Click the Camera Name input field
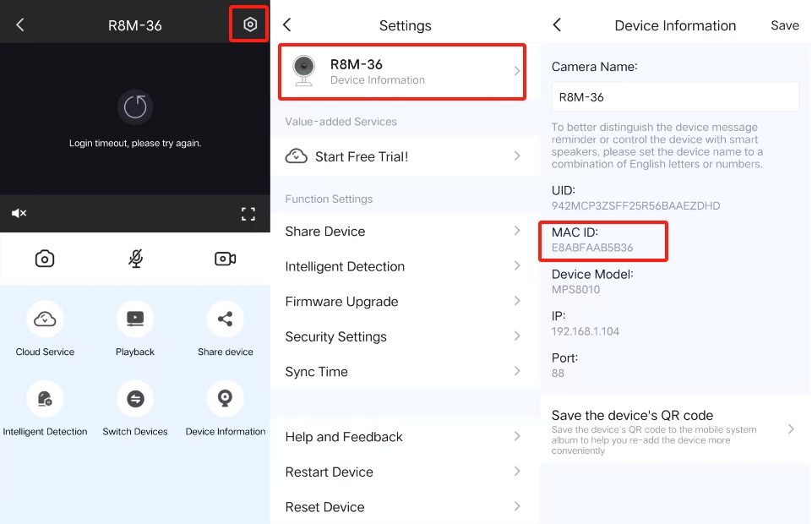This screenshot has width=812, height=524. coord(674,97)
